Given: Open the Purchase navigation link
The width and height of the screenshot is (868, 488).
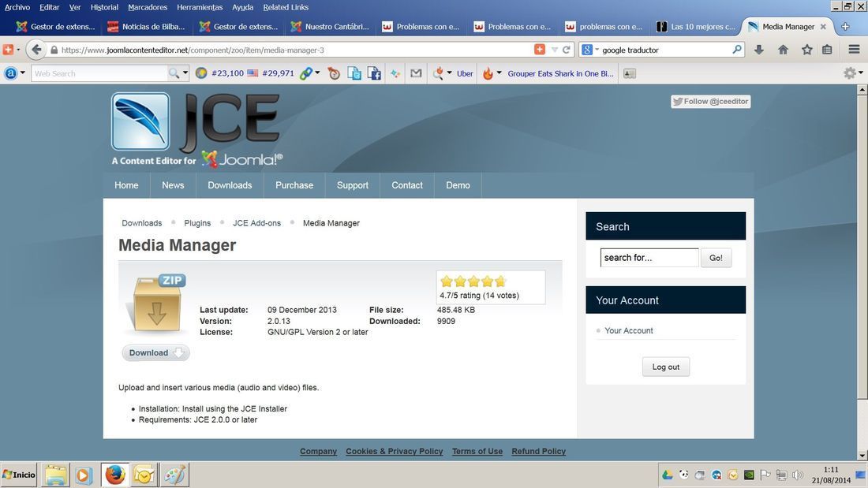Looking at the screenshot, I should click(294, 185).
